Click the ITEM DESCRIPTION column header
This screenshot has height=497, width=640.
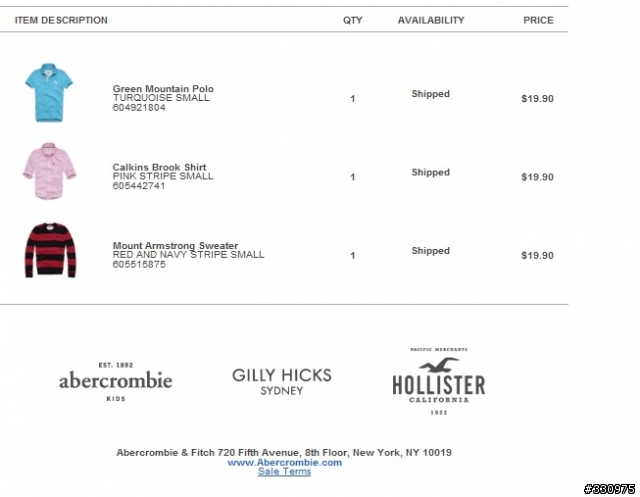[x=61, y=20]
